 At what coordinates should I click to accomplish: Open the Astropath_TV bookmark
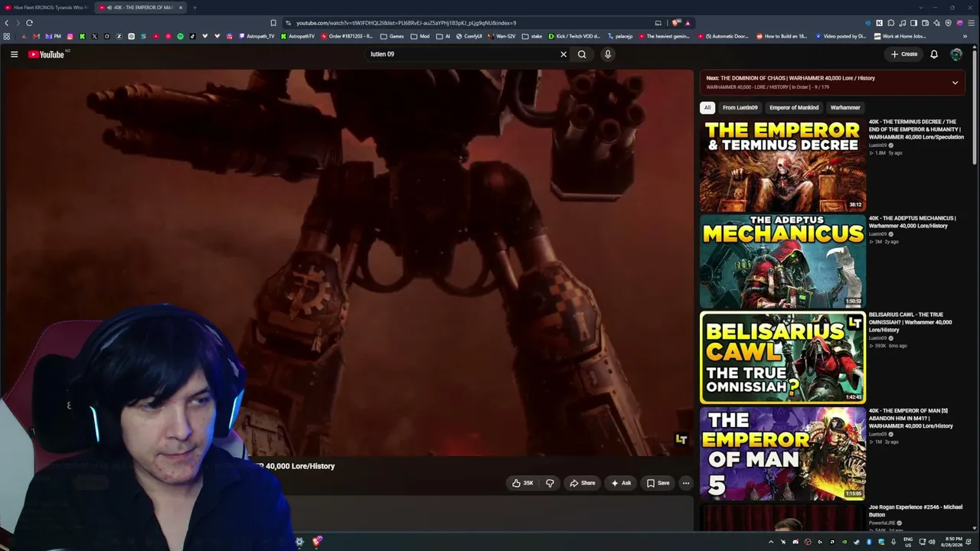click(x=256, y=36)
